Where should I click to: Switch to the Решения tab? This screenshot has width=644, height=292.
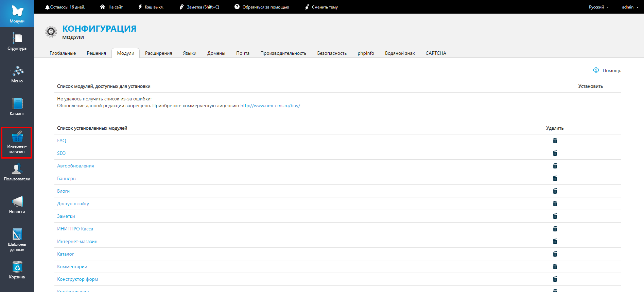(x=97, y=53)
